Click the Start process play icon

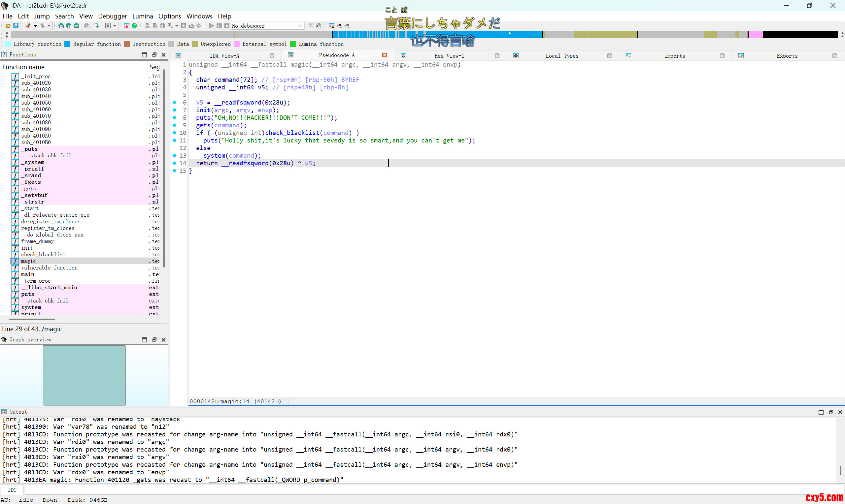(x=211, y=26)
